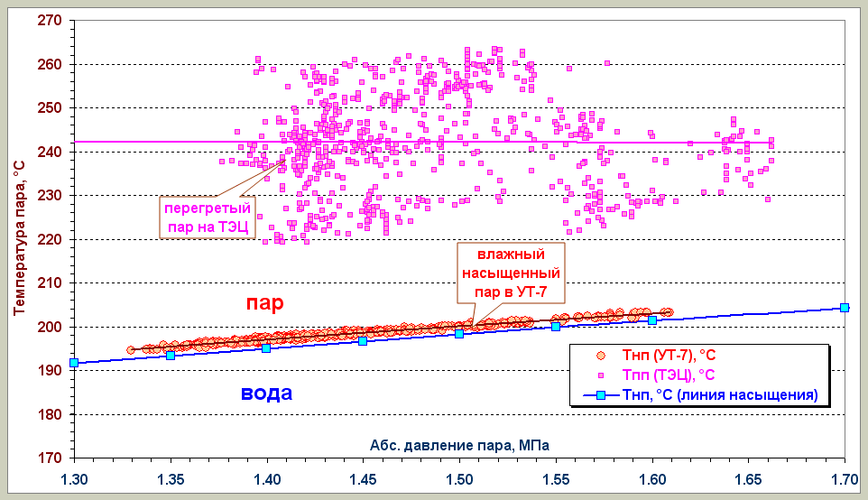This screenshot has height=500, width=868.
Task: Select the blue 'вода' text label
Action: tap(266, 393)
